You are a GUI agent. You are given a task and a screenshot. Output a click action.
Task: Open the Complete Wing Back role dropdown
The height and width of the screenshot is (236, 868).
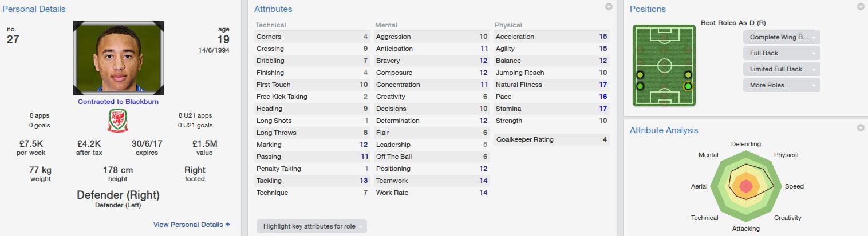(x=782, y=37)
